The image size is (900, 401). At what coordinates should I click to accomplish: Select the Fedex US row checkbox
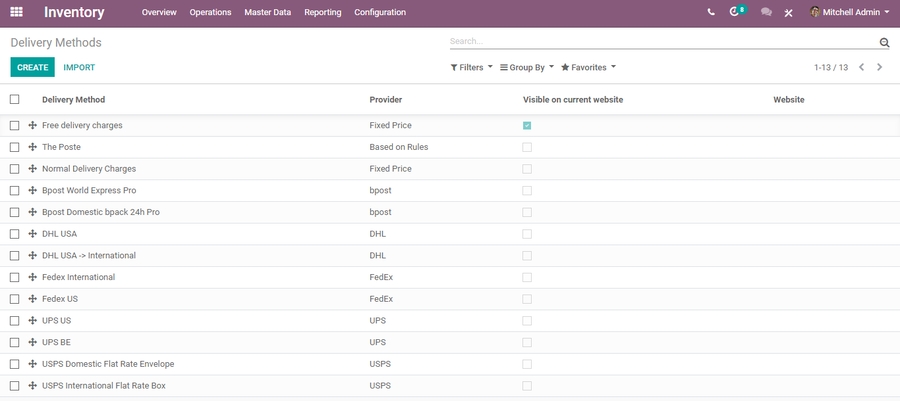14,299
